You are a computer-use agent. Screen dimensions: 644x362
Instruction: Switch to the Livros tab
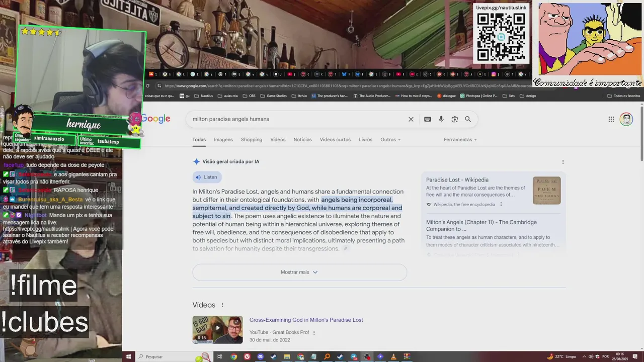pyautogui.click(x=366, y=139)
